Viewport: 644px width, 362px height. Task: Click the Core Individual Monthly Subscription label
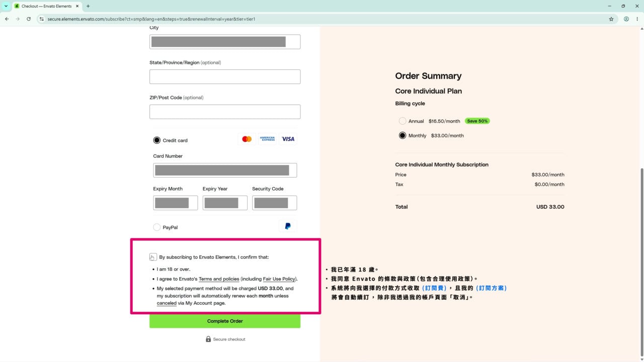[x=442, y=164]
